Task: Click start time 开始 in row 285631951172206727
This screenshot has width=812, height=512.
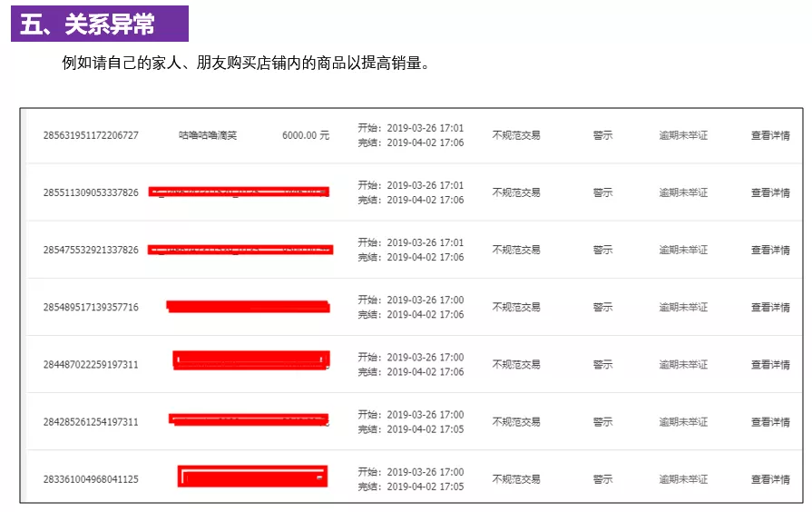Action: pyautogui.click(x=411, y=128)
